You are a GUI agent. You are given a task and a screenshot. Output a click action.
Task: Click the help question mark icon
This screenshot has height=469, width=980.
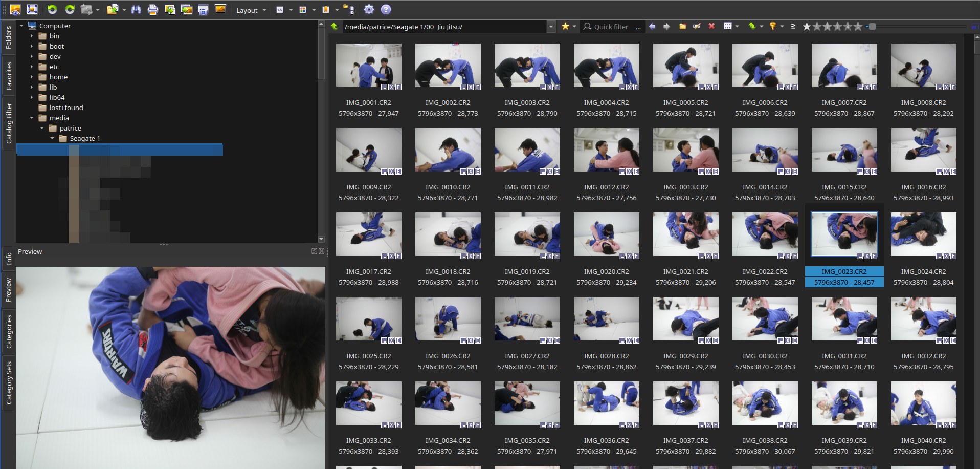pos(386,10)
